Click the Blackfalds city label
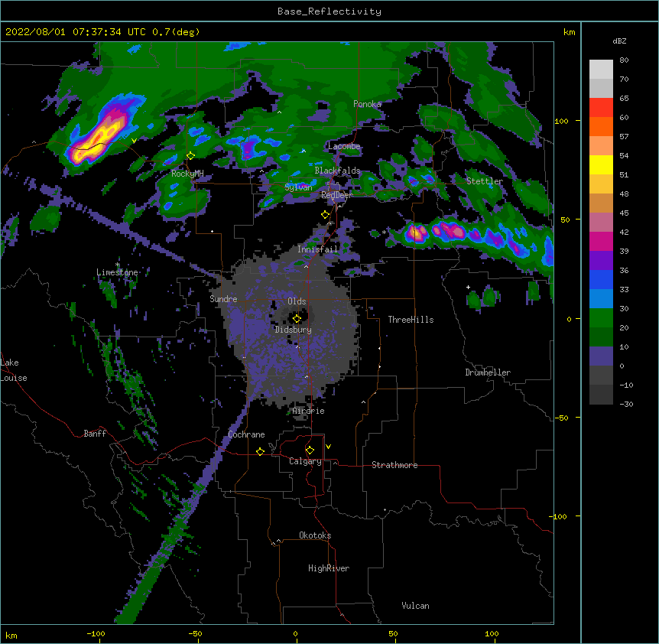 point(337,171)
